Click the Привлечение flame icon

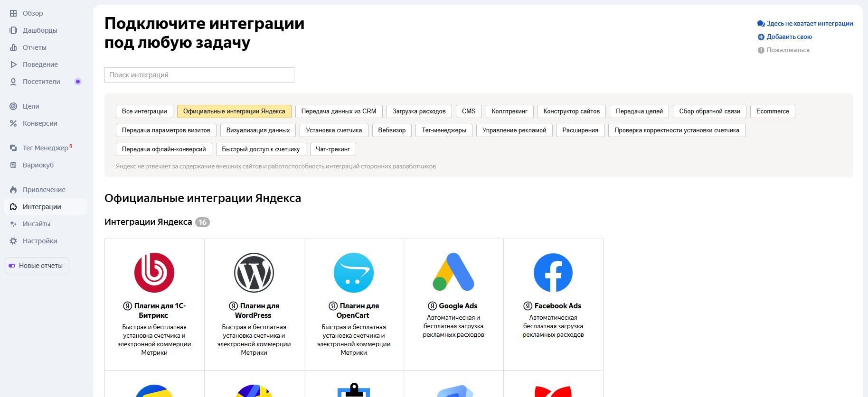[13, 190]
